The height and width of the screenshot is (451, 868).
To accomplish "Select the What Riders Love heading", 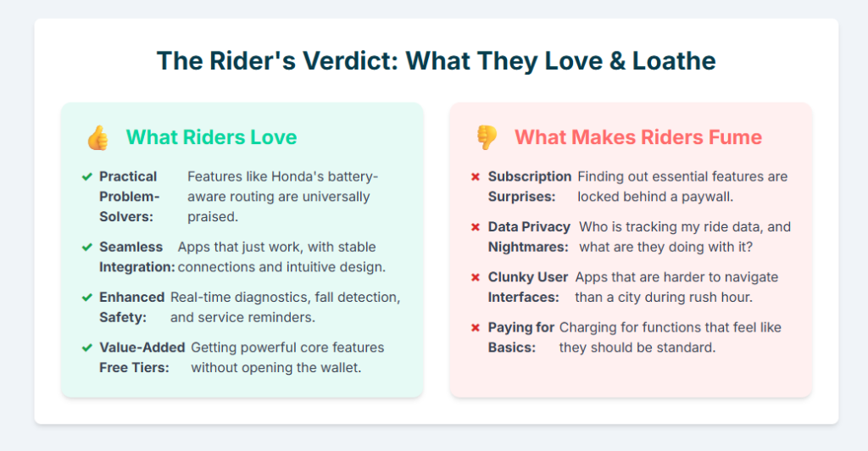I will [x=211, y=137].
